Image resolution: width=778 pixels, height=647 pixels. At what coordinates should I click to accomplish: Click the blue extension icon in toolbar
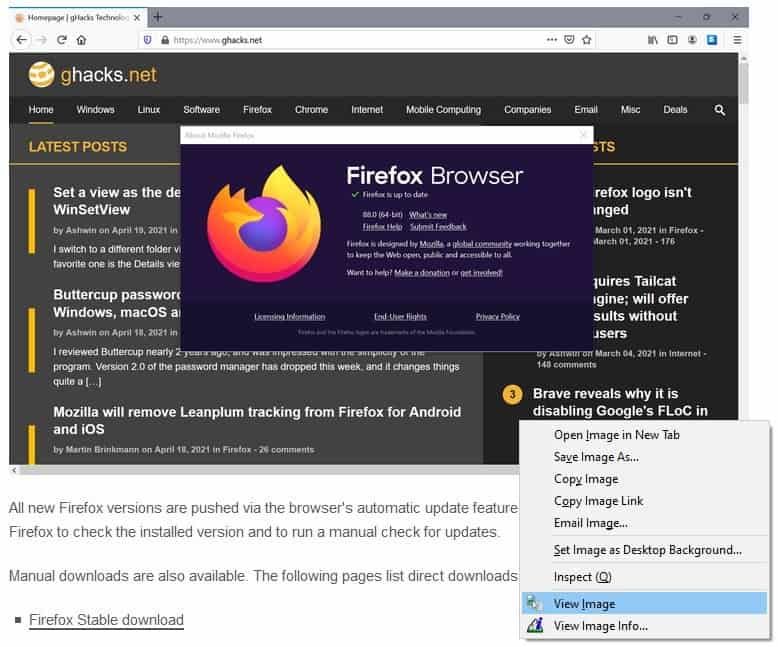click(x=712, y=40)
